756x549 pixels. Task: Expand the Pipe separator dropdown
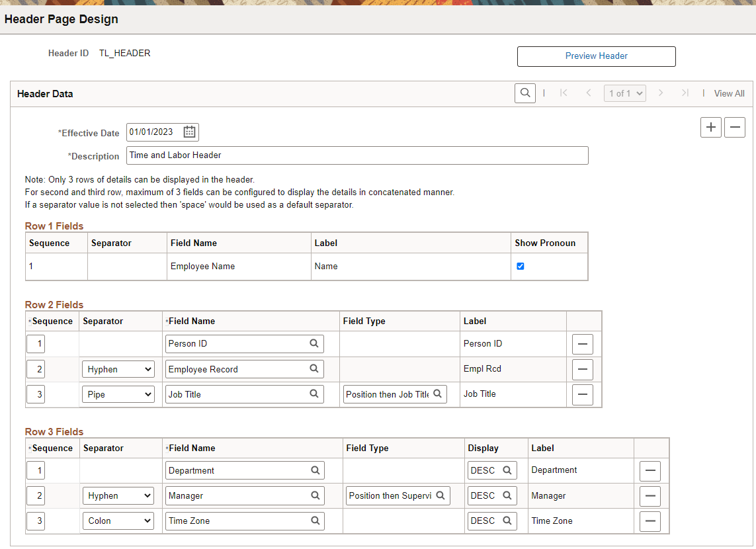(x=118, y=394)
